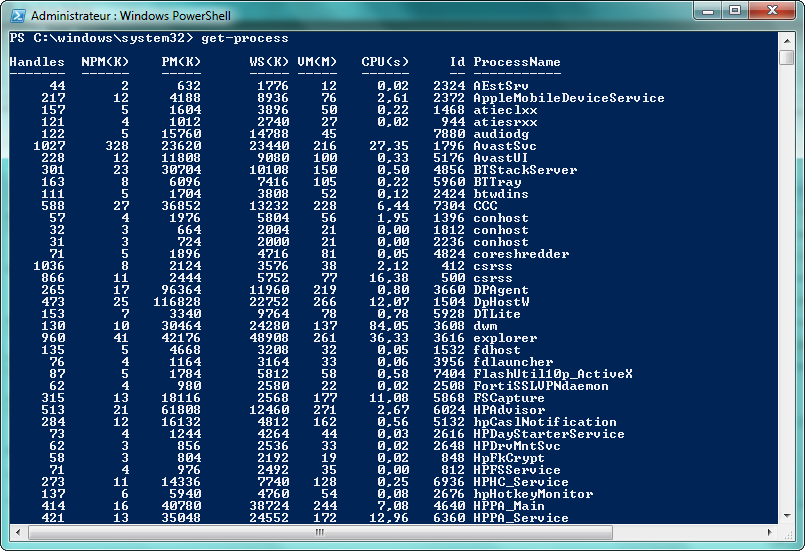Viewport: 805px width, 551px height.
Task: Click the horizontal scrollbar right arrow
Action: point(769,532)
